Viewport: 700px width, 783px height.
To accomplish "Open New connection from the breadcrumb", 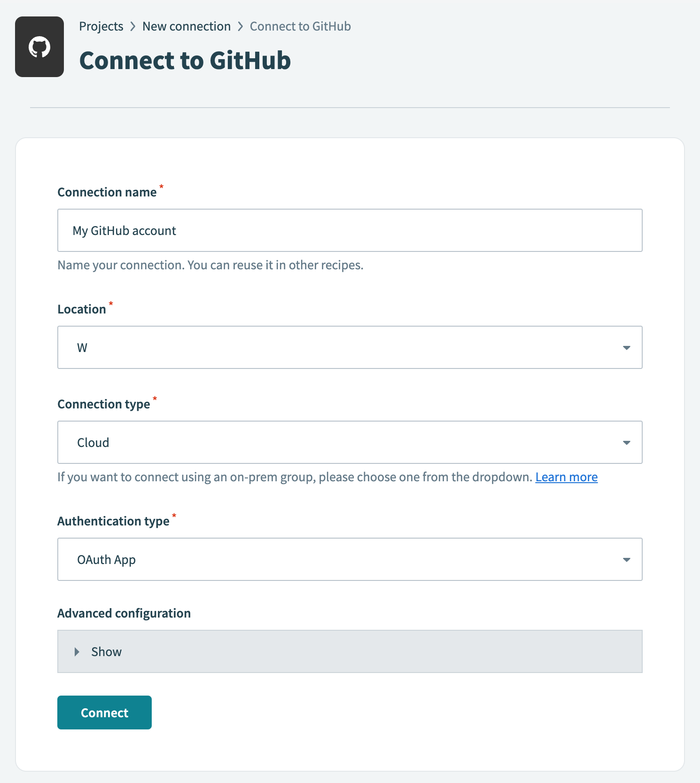I will point(187,26).
